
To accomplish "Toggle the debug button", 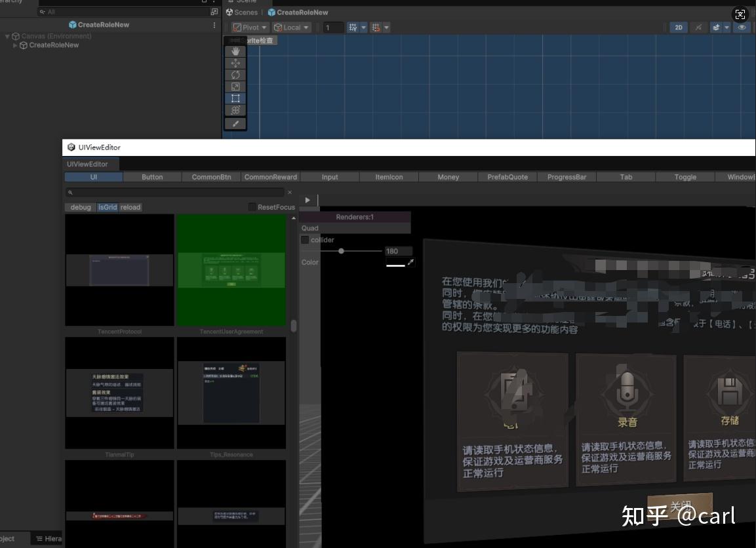I will click(81, 207).
